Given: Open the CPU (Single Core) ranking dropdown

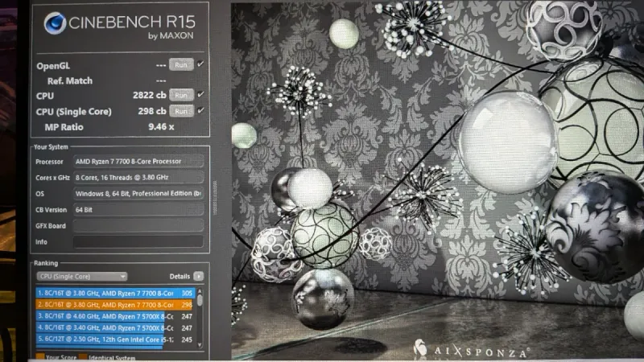Looking at the screenshot, I should pos(82,276).
